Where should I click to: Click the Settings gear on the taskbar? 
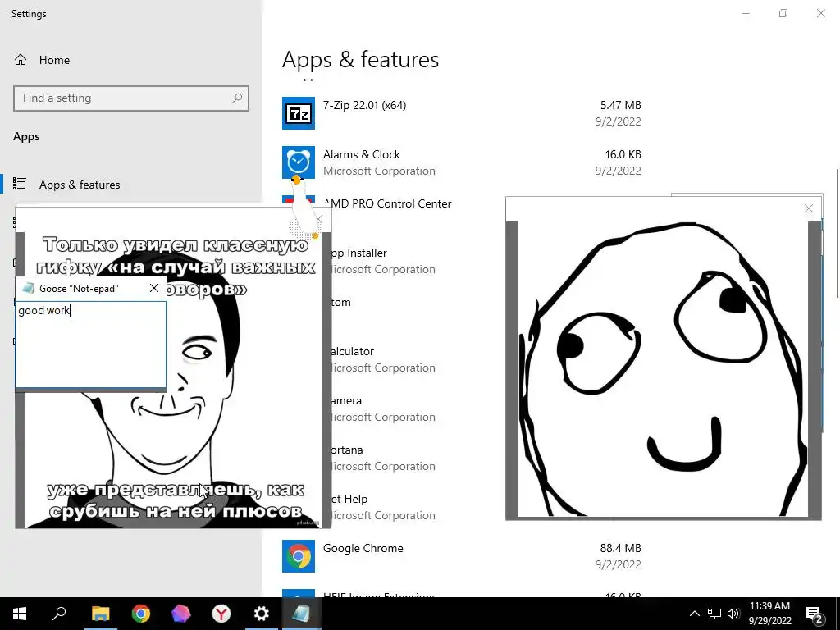[x=261, y=614]
